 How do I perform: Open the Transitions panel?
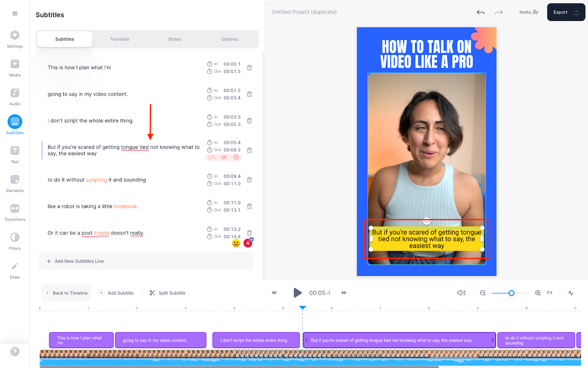point(15,213)
